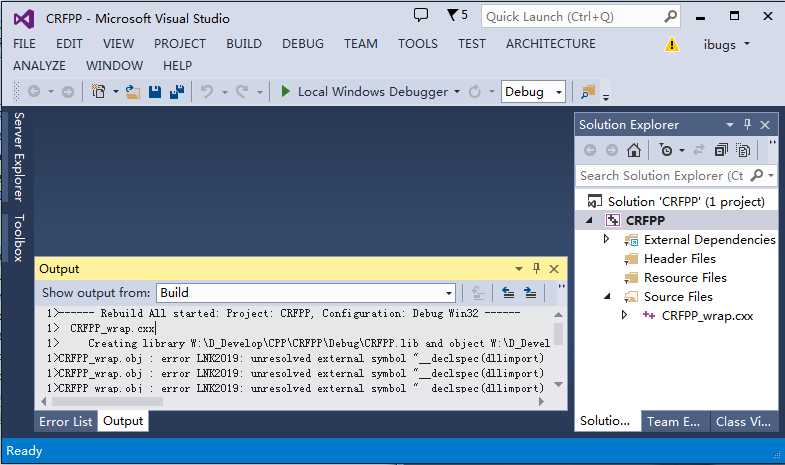
Task: Open the ARCHITECTURE menu
Action: point(551,44)
